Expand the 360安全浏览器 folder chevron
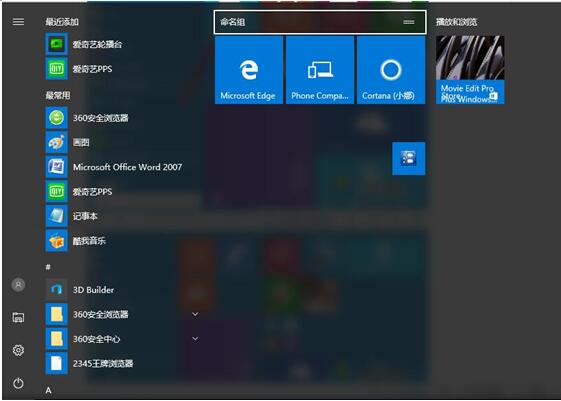Viewport: 561px width, 401px height. point(195,314)
